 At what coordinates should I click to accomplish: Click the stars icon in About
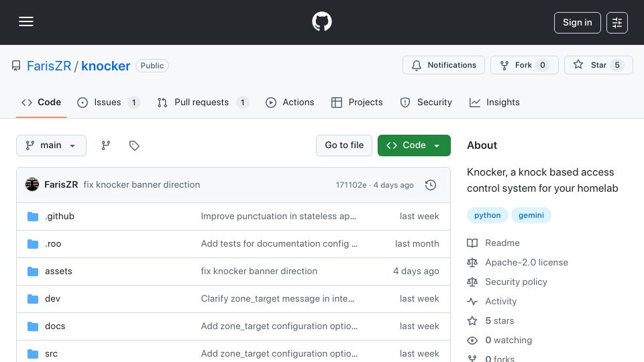[472, 320]
